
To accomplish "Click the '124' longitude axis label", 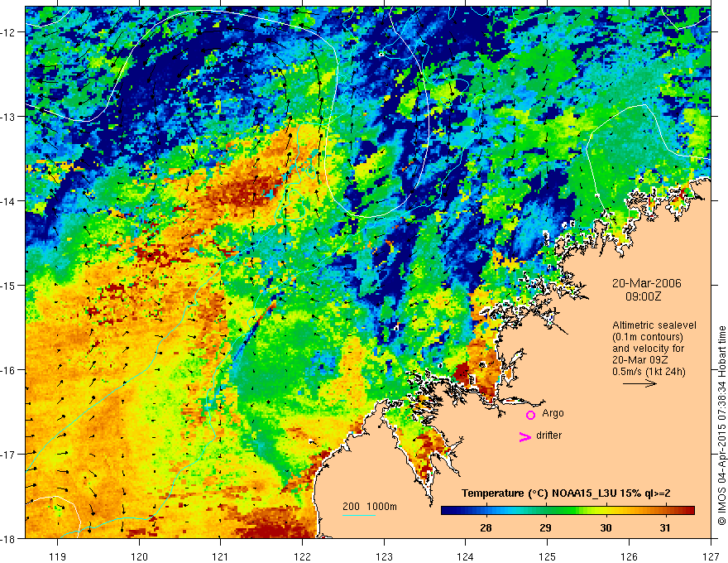I will click(x=466, y=556).
